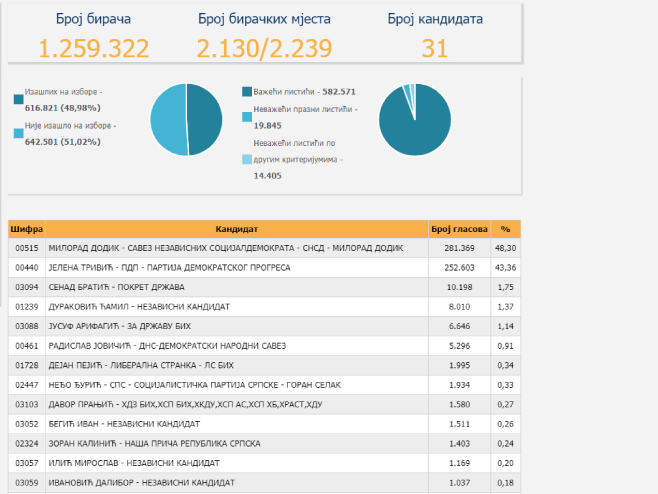The height and width of the screenshot is (494, 658).
Task: Click the 'Број бирача' total 1.259.322
Action: click(x=94, y=48)
